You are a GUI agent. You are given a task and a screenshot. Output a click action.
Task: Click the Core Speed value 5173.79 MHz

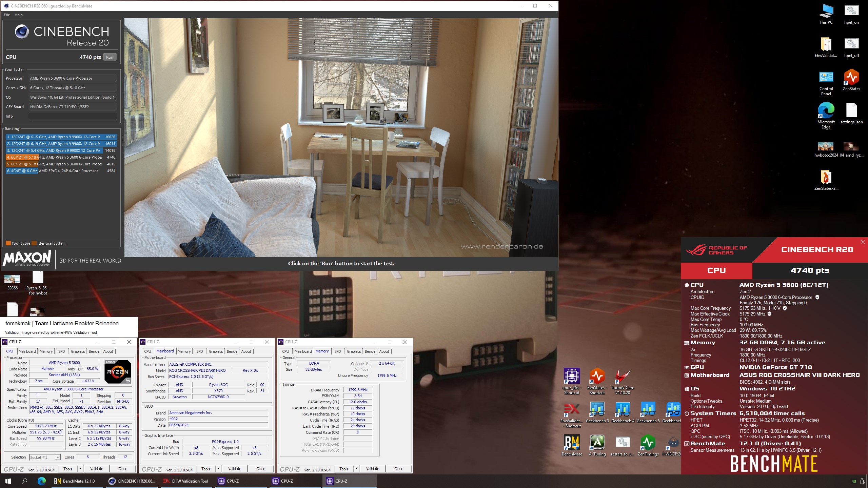[46, 426]
